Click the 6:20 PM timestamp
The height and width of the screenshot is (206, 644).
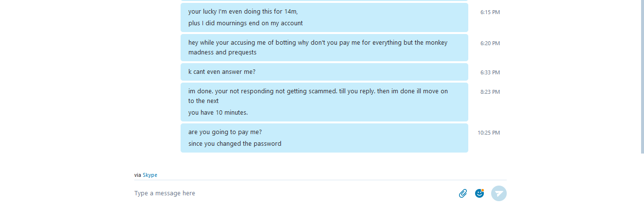(490, 43)
